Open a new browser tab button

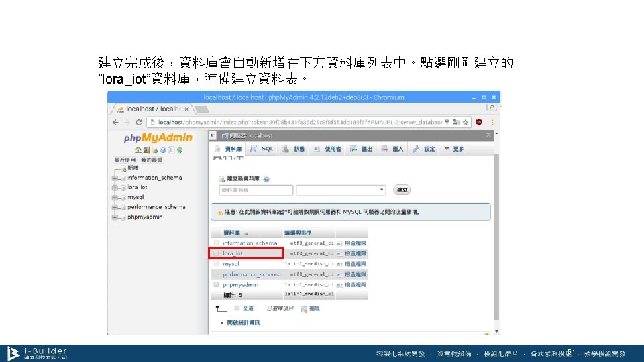tap(202, 109)
